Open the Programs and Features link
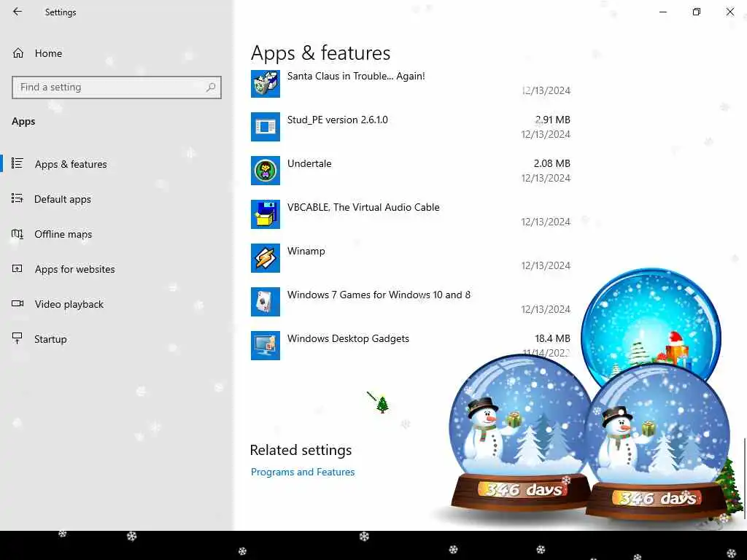 coord(303,472)
